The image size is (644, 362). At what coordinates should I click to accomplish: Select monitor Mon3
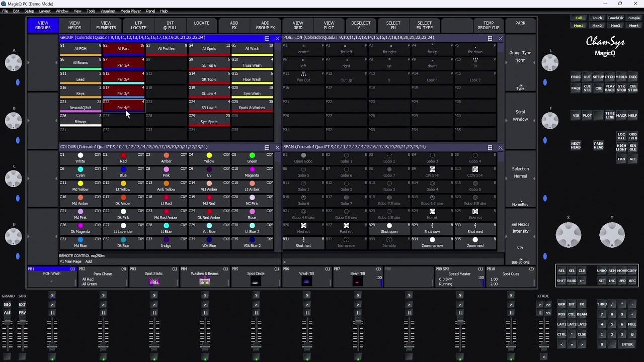(615, 26)
